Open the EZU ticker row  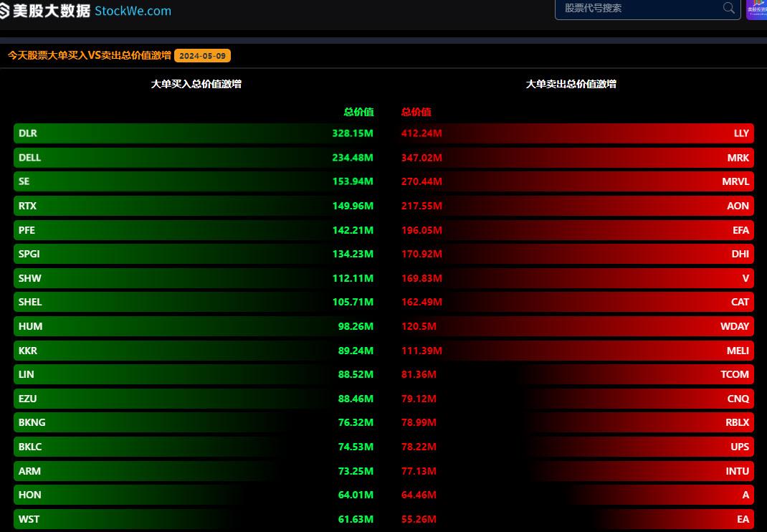(x=195, y=399)
